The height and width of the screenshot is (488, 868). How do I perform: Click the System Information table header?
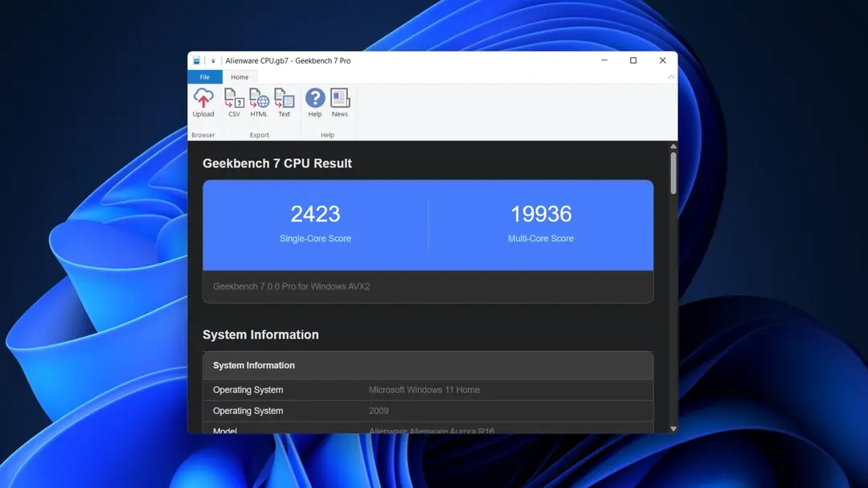[428, 366]
